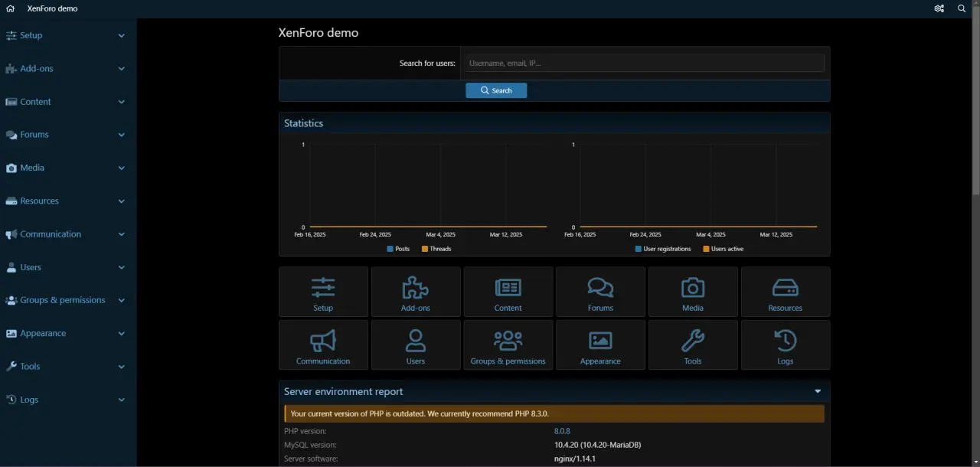Expand the Resources sidebar chevron
Screen dimensions: 980x467
tap(122, 201)
